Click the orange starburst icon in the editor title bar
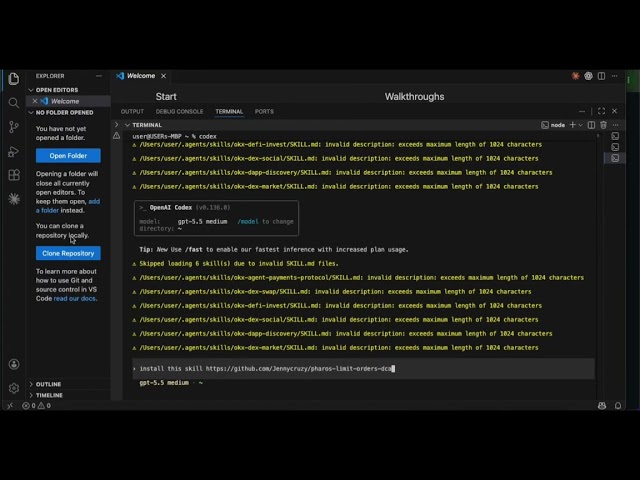640x480 pixels. coord(576,76)
